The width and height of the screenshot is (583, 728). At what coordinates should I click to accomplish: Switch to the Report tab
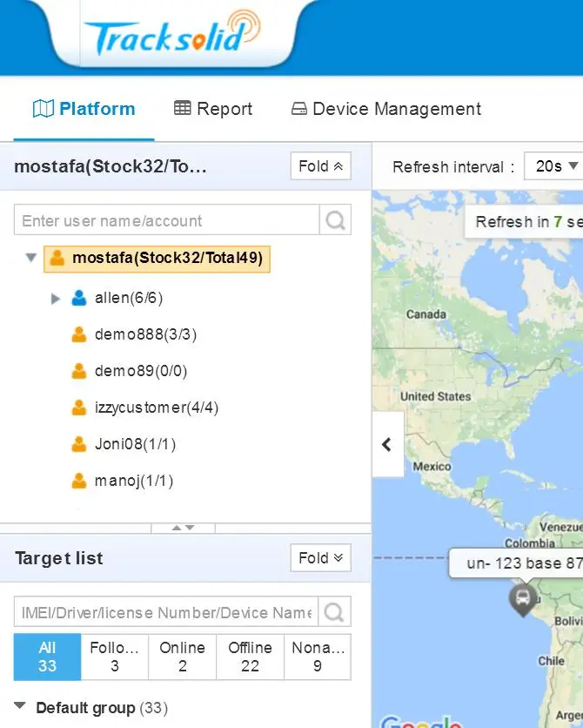(x=213, y=109)
